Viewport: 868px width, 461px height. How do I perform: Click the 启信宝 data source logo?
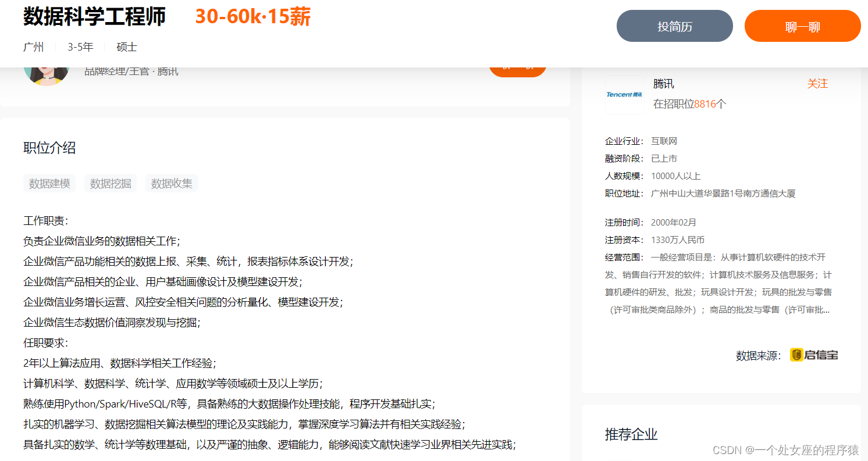tap(814, 355)
